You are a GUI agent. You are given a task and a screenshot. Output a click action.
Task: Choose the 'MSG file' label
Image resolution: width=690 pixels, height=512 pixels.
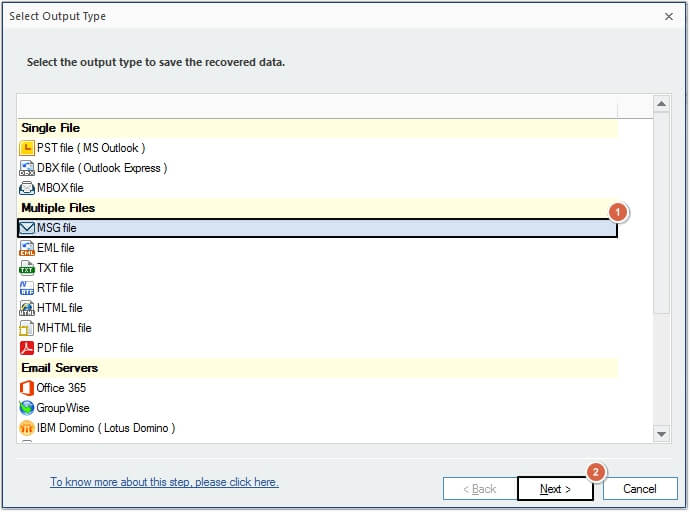57,228
